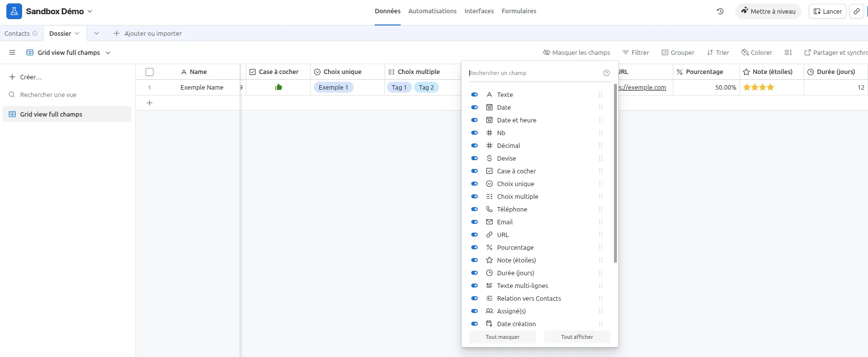The image size is (868, 357).
Task: Toggle the sidebar hamburger menu
Action: (x=12, y=52)
